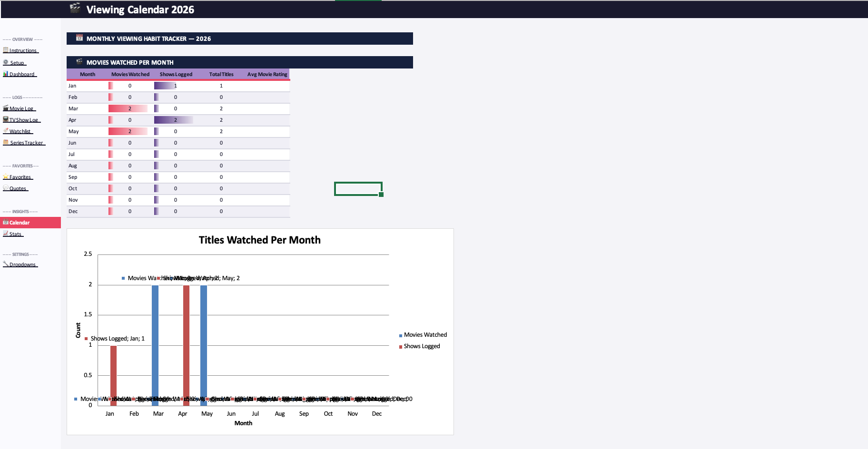
Task: Click the MONTHLY VIEWING HABIT TRACKER — 2026 banner text
Action: point(148,39)
